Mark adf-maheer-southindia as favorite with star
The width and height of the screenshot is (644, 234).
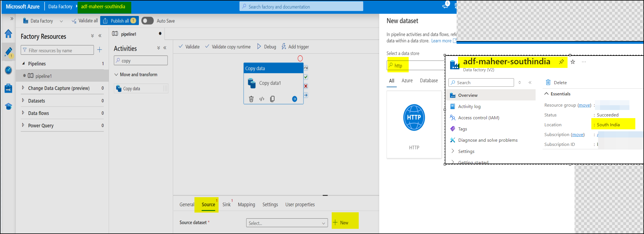coord(573,62)
